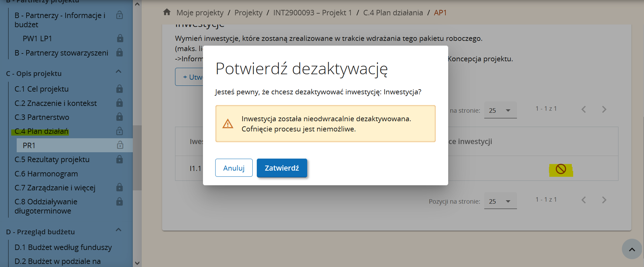
Task: Select C.2 Znaczenie i kontekst menu item
Action: pyautogui.click(x=56, y=103)
